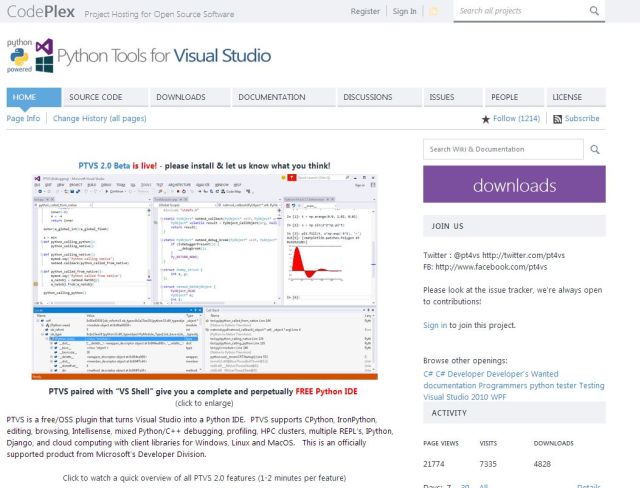This screenshot has height=488, width=640.
Task: Open the DOCUMENTATION tab
Action: (x=284, y=97)
